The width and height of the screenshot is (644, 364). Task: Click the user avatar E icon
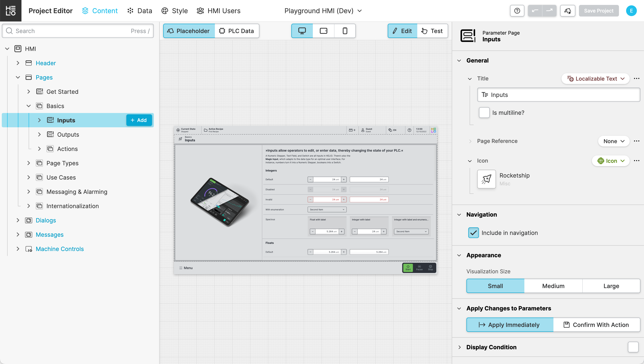631,11
